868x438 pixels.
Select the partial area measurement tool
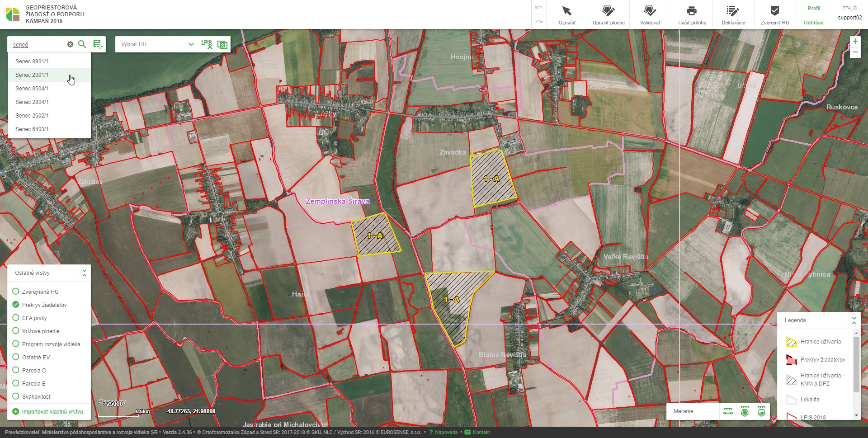(761, 411)
